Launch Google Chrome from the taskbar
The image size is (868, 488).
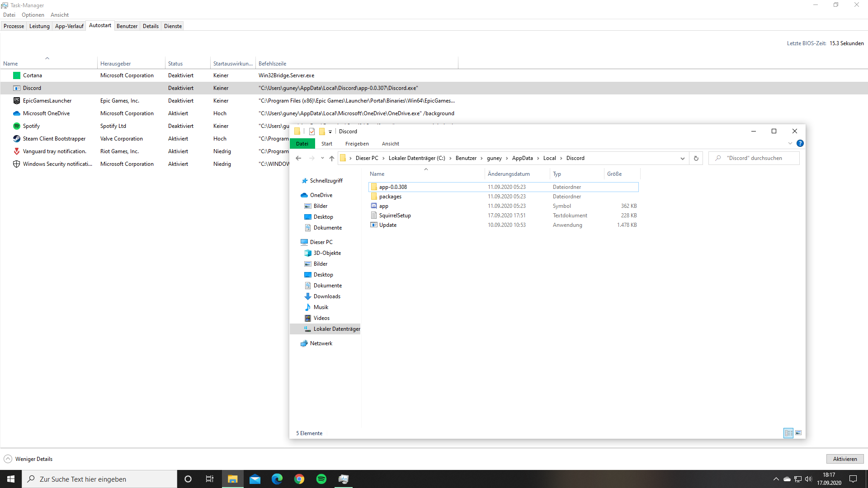tap(299, 479)
